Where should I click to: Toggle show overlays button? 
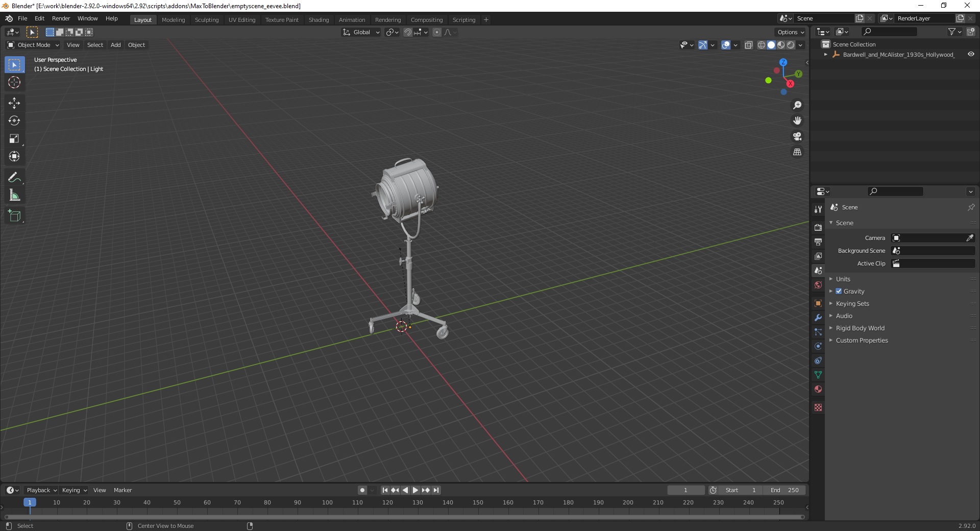point(726,45)
